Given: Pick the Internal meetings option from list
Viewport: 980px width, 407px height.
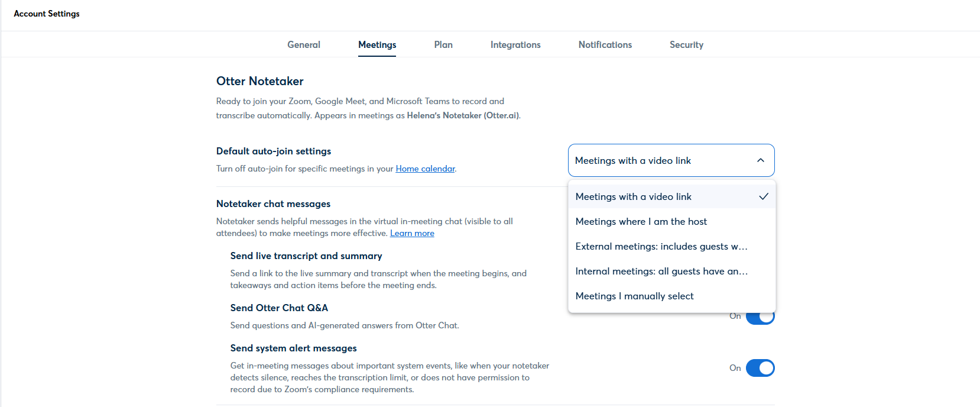Looking at the screenshot, I should pyautogui.click(x=661, y=271).
